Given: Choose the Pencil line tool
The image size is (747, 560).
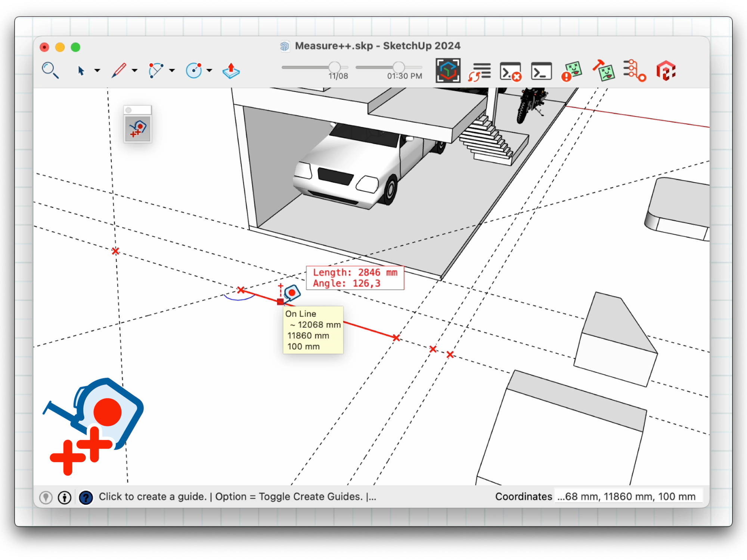Looking at the screenshot, I should click(119, 70).
